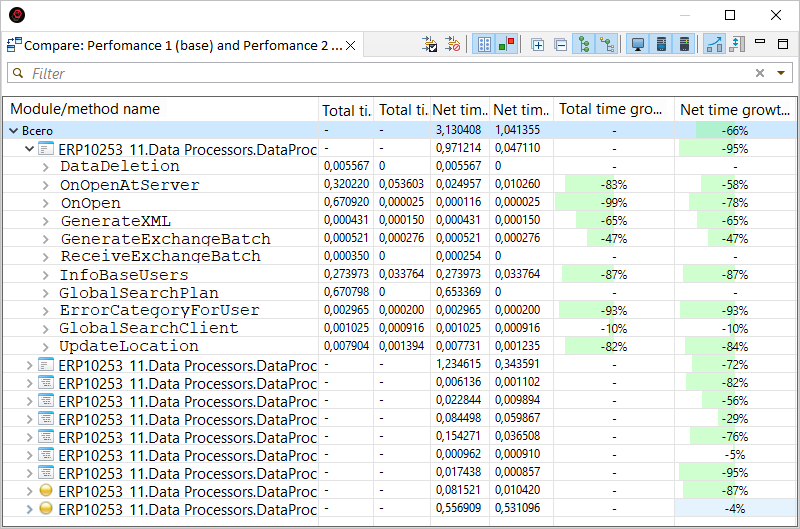
Task: Open the filter history dropdown arrow
Action: pos(780,73)
